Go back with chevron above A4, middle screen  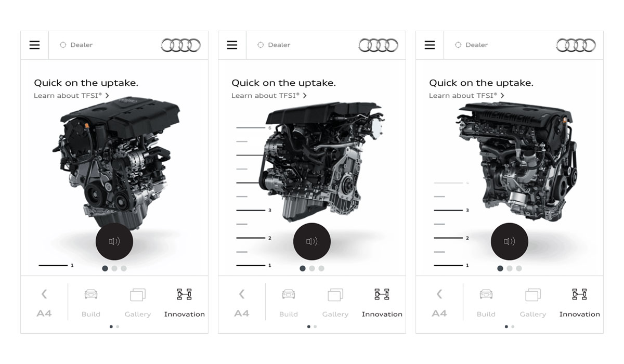point(242,294)
